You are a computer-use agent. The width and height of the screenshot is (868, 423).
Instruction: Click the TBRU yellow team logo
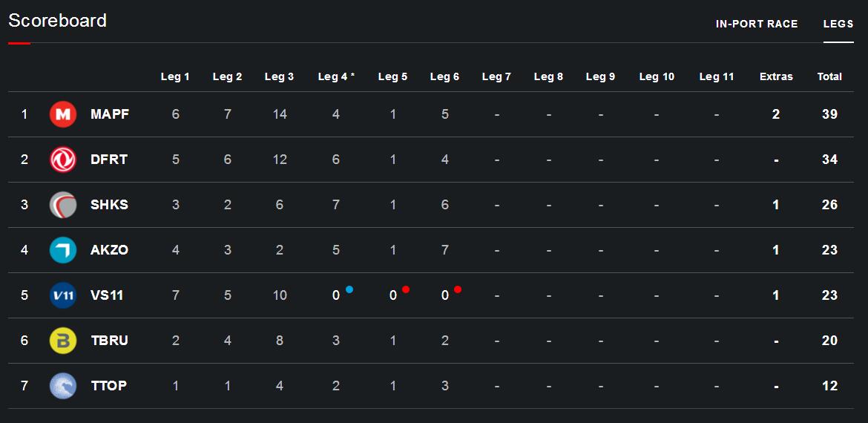click(63, 341)
